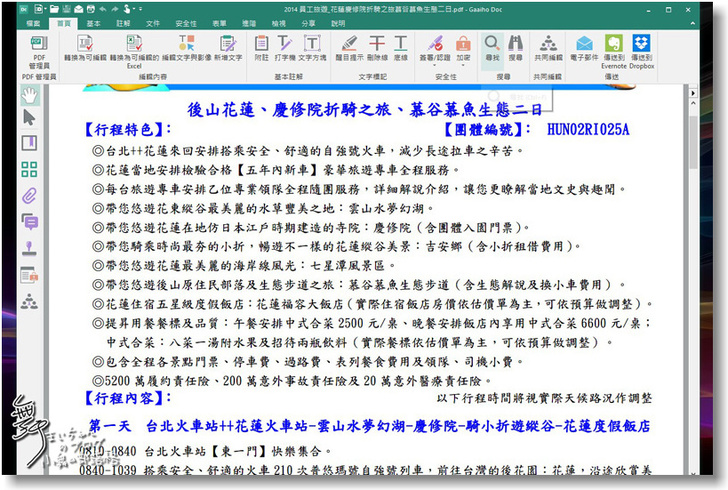Select the 打字機 typewriter tool

(284, 48)
